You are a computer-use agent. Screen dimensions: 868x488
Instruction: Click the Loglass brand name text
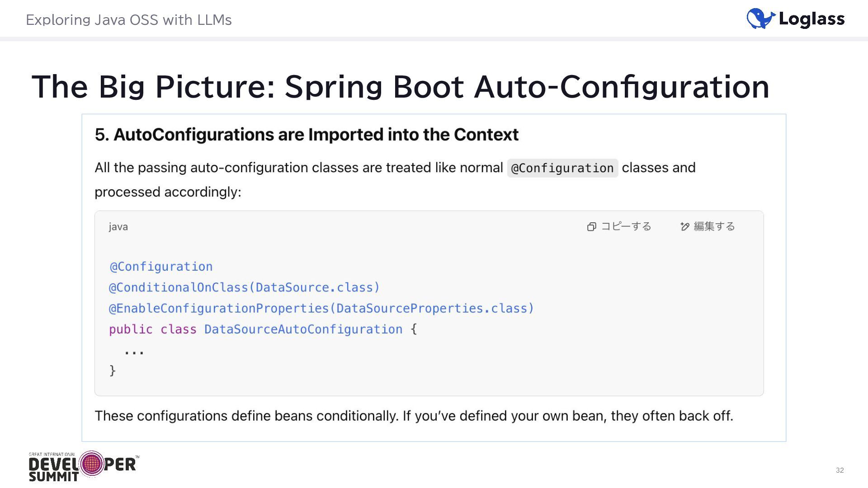click(x=811, y=19)
